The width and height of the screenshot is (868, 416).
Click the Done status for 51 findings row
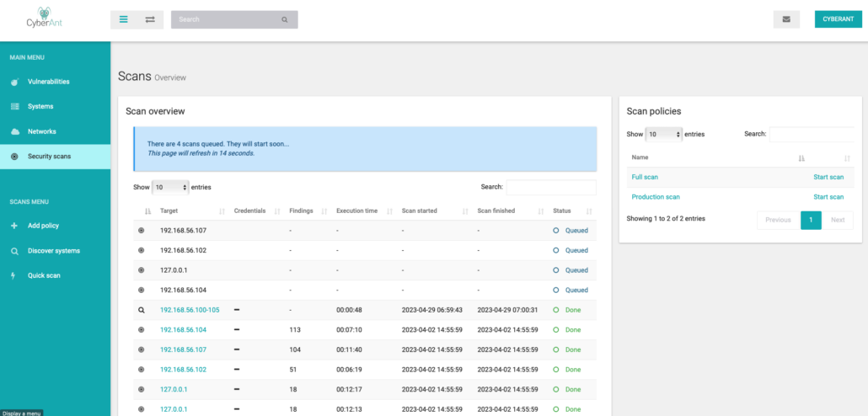pos(573,370)
